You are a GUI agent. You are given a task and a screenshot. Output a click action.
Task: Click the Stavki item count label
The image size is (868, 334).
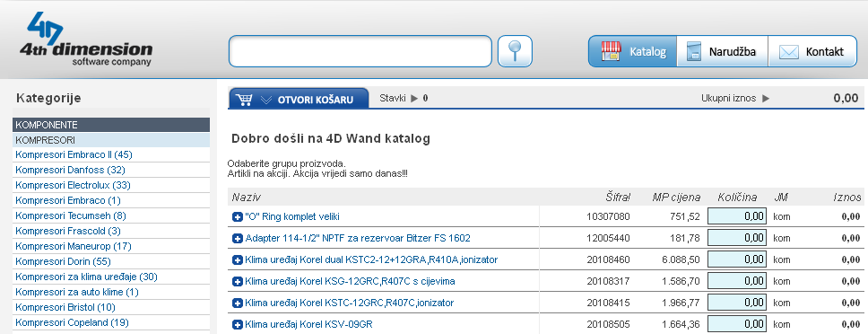(x=392, y=99)
